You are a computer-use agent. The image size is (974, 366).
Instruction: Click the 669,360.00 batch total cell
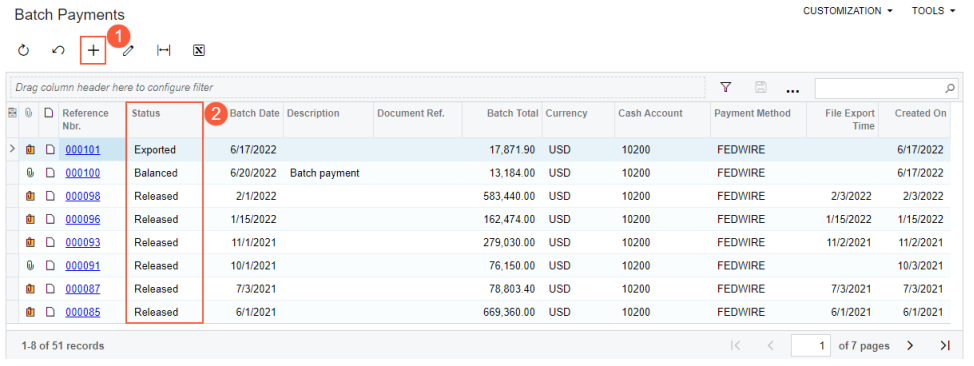click(x=502, y=312)
